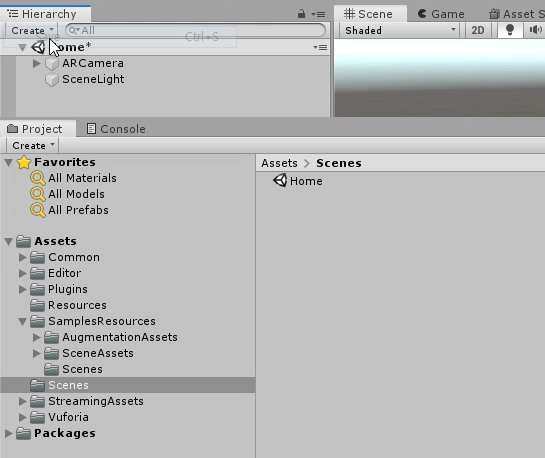The width and height of the screenshot is (545, 458).
Task: Select the Unity scene icon beside Home*
Action: coord(38,47)
